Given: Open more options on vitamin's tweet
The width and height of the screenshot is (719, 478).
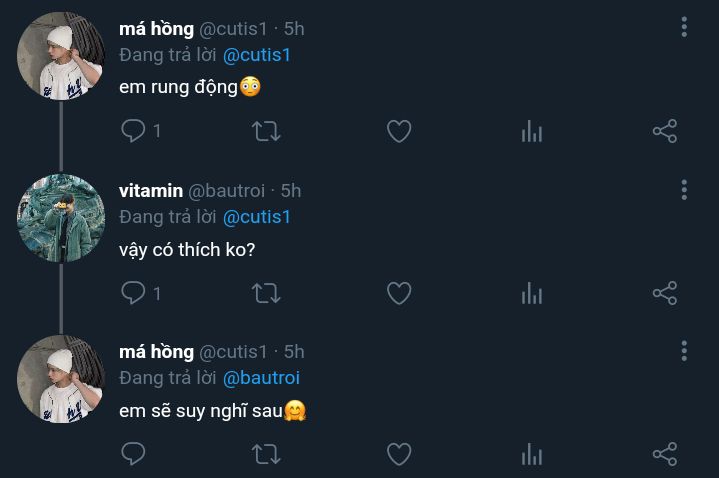Looking at the screenshot, I should 684,189.
